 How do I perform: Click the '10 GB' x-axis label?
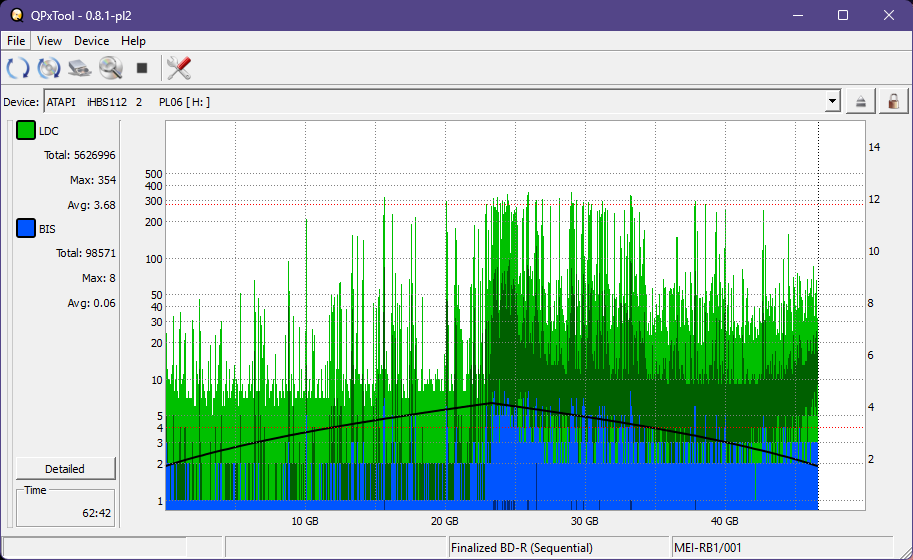click(305, 521)
